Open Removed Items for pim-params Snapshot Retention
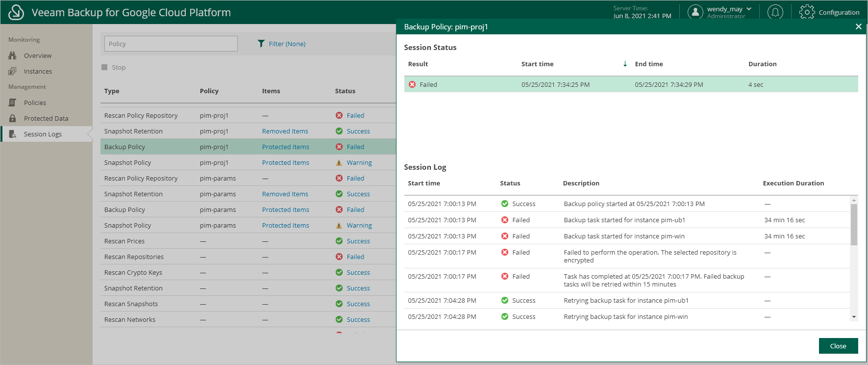This screenshot has width=868, height=365. [285, 194]
